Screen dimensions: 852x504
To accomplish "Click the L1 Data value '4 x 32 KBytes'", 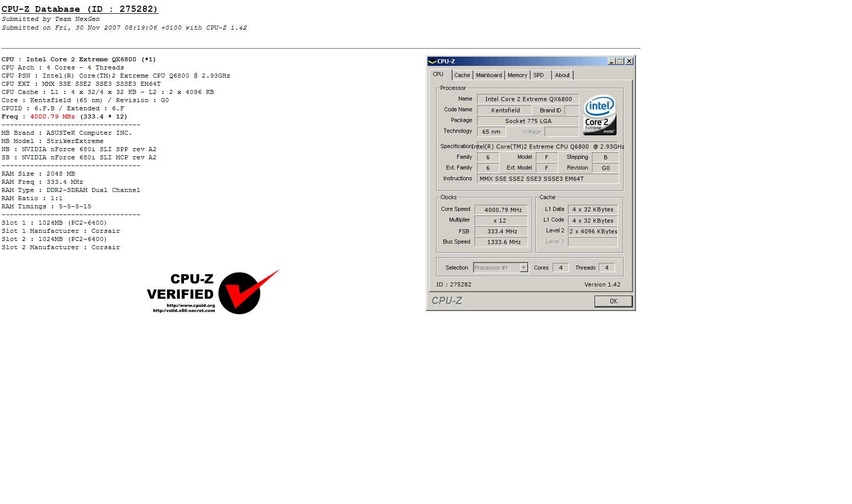I will [x=593, y=209].
